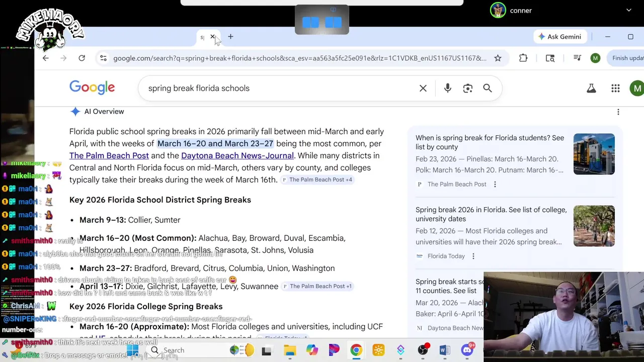The image size is (644, 362).
Task: Select 'March 9–13:' list text
Action: tap(103, 220)
